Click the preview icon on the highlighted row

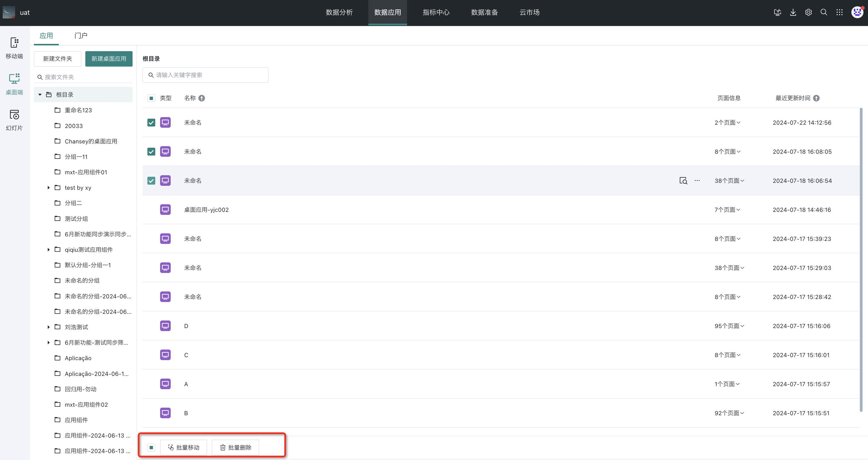(x=683, y=181)
